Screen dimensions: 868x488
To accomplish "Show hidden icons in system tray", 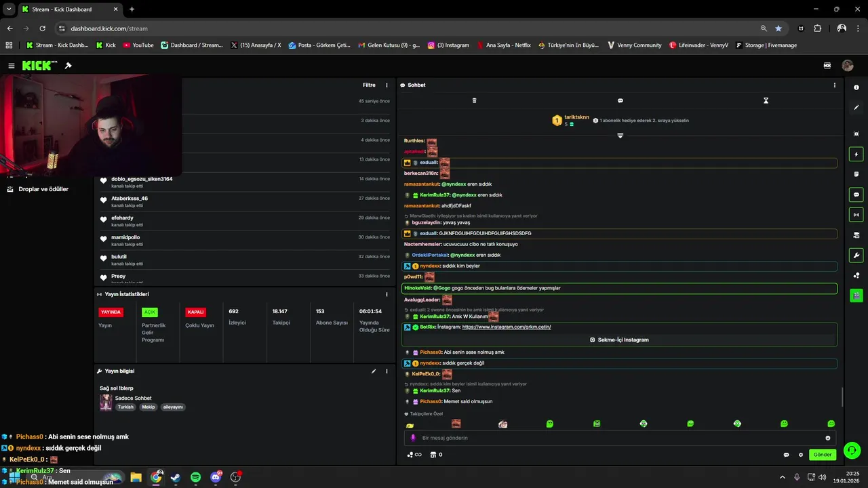I will (782, 477).
